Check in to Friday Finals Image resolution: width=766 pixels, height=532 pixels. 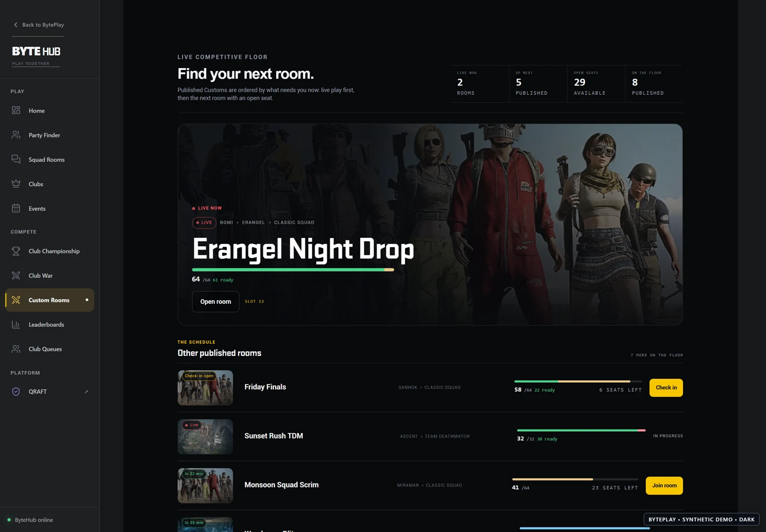pyautogui.click(x=666, y=388)
